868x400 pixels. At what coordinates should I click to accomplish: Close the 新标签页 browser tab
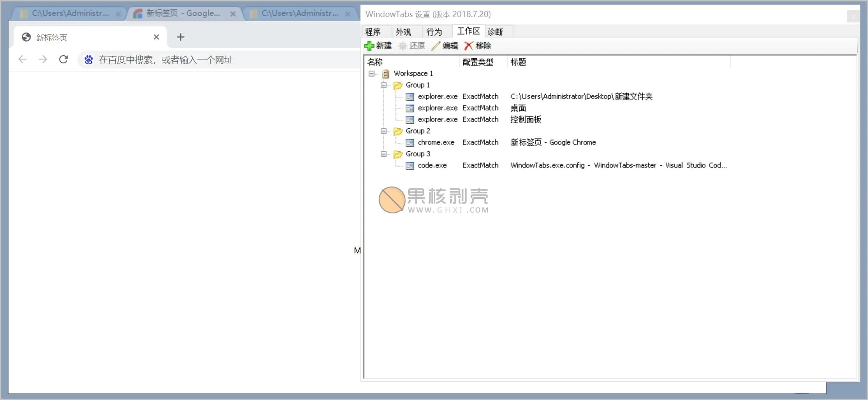pos(156,37)
